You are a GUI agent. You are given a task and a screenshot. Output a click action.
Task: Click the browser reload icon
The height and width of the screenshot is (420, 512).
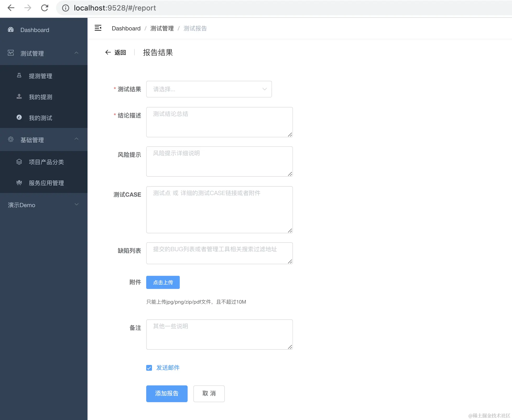pos(45,8)
